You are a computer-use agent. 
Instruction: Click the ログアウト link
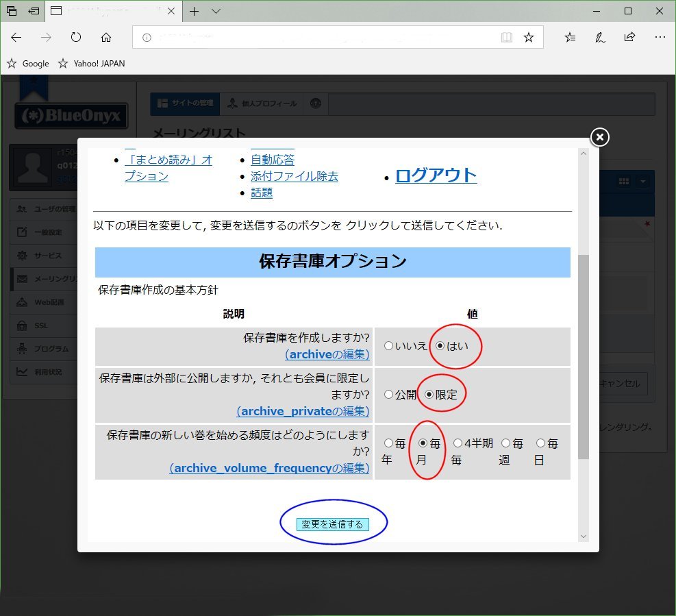click(x=436, y=175)
